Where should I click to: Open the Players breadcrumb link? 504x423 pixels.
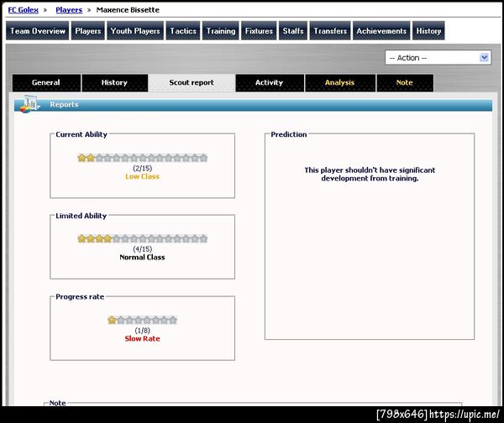[69, 10]
